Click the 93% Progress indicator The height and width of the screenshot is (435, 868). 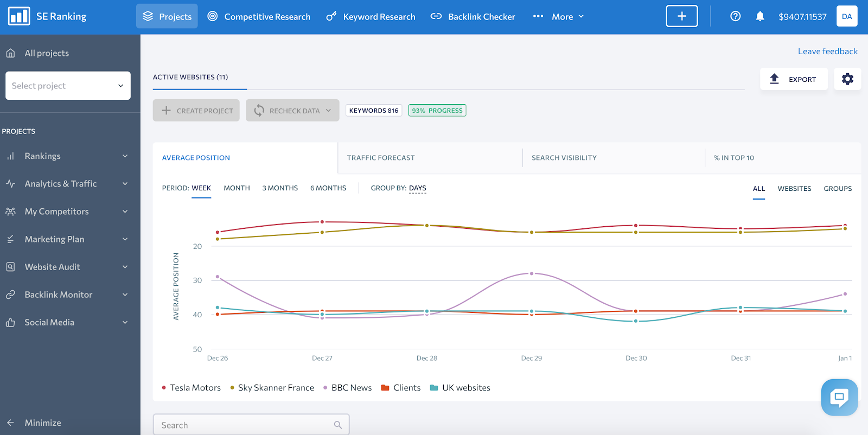(437, 111)
